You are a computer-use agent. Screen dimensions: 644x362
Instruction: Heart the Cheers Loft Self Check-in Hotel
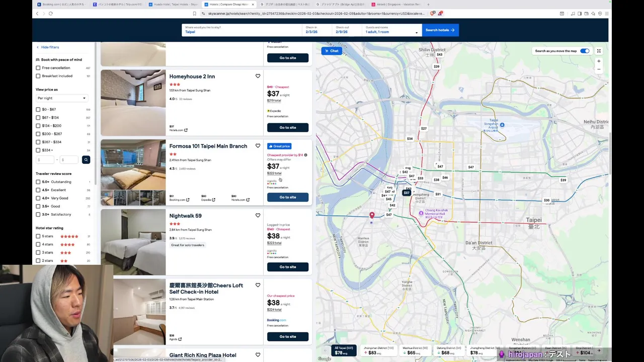point(258,285)
